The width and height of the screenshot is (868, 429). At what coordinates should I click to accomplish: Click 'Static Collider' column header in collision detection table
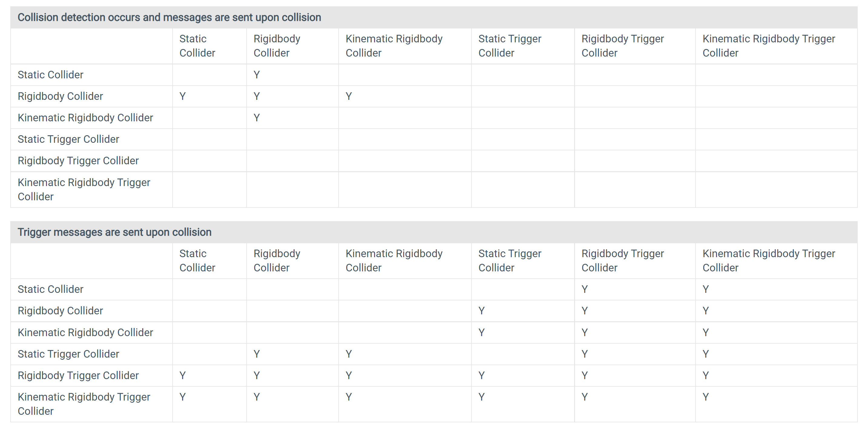point(197,46)
